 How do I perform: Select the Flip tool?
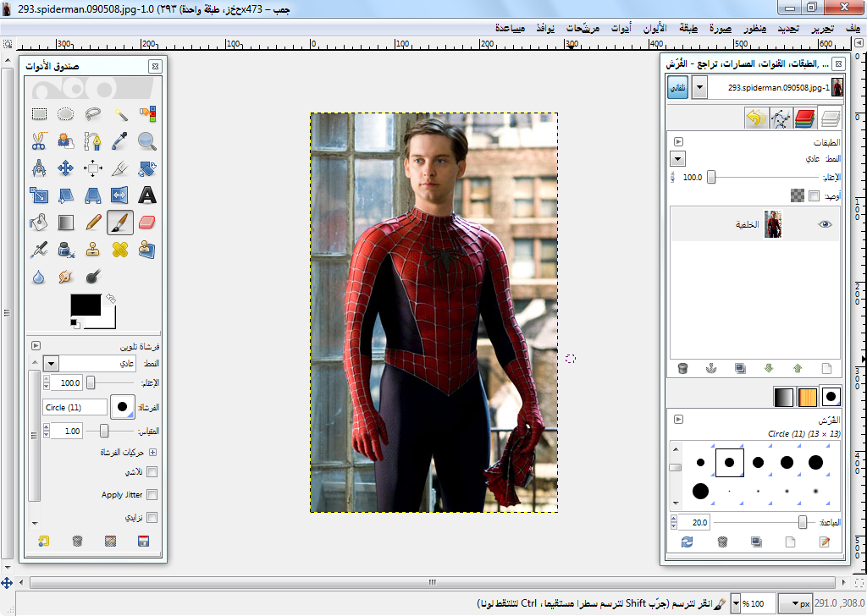[120, 195]
